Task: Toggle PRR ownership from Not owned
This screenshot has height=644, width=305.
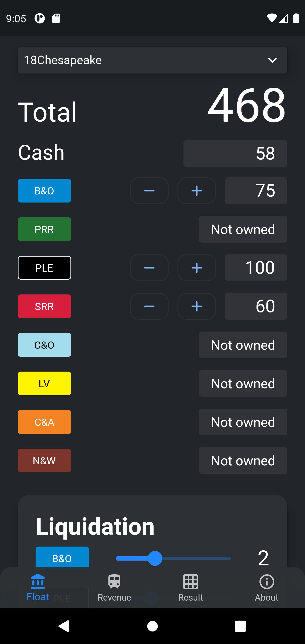Action: [243, 229]
